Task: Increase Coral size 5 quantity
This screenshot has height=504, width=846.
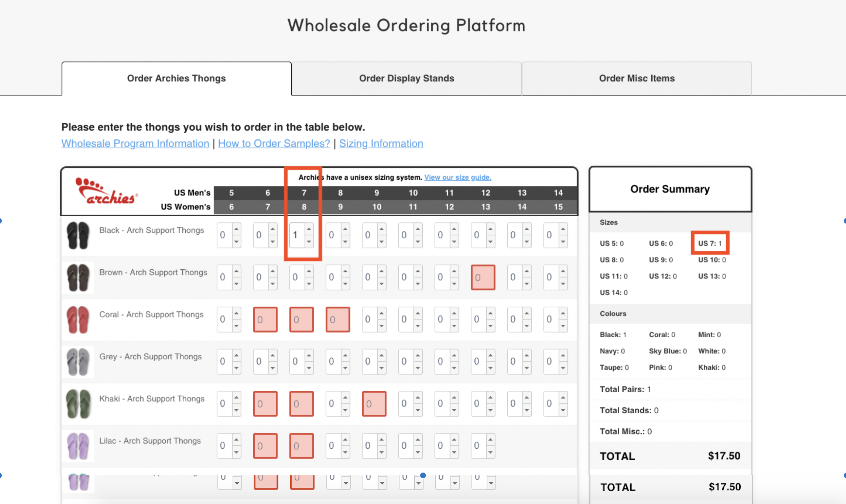Action: click(x=236, y=313)
